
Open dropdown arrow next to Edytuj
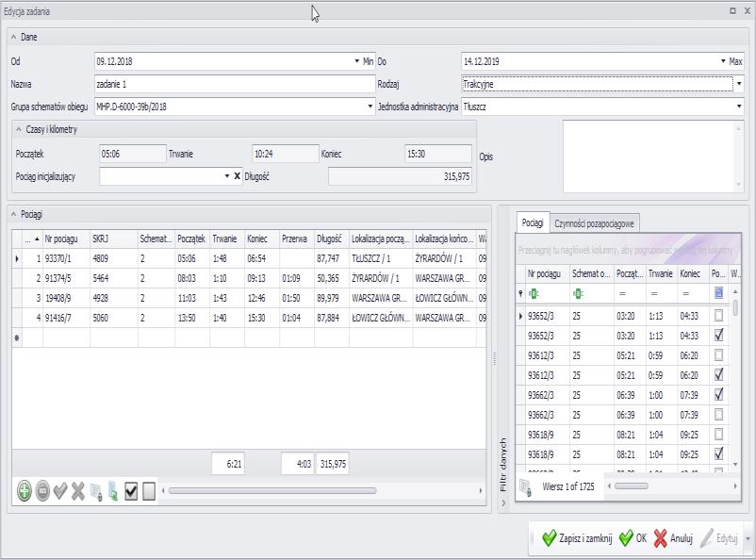click(748, 538)
